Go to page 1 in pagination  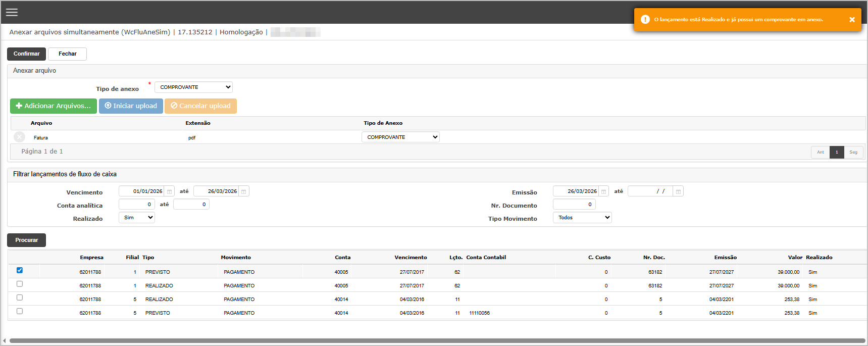coord(837,152)
